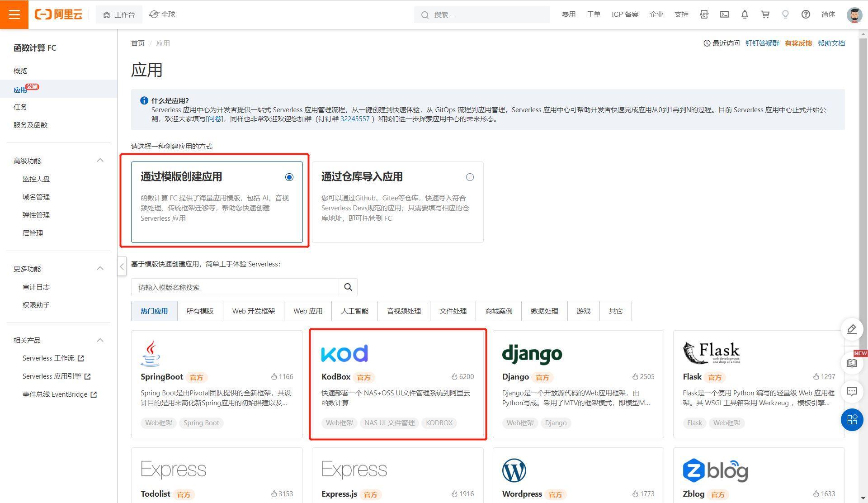Viewport: 868px width, 503px height.
Task: Click the Alibaba Cloud logo
Action: tap(59, 14)
